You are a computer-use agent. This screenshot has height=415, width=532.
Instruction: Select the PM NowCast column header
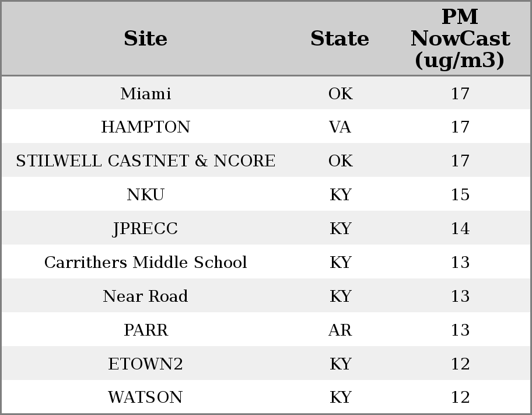click(x=460, y=39)
